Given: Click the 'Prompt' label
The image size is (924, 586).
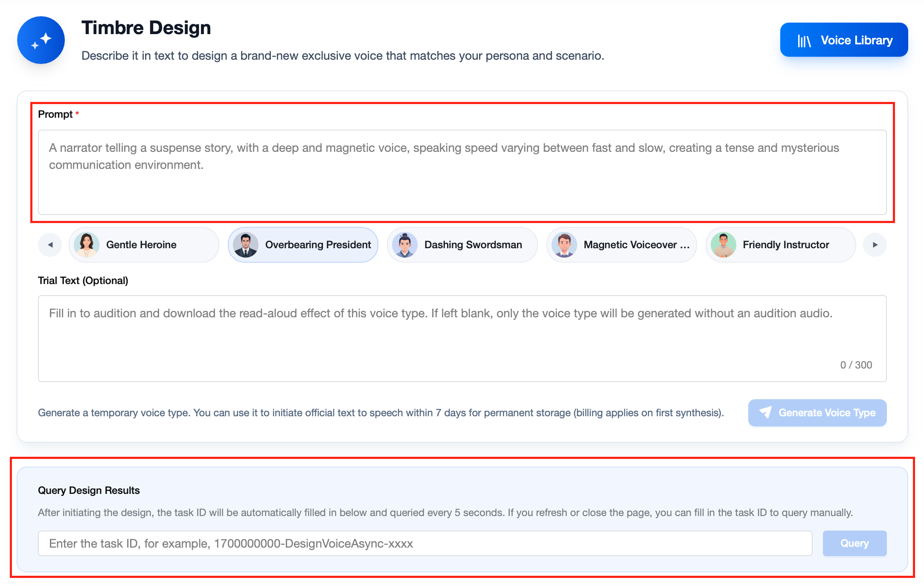Looking at the screenshot, I should coord(55,114).
